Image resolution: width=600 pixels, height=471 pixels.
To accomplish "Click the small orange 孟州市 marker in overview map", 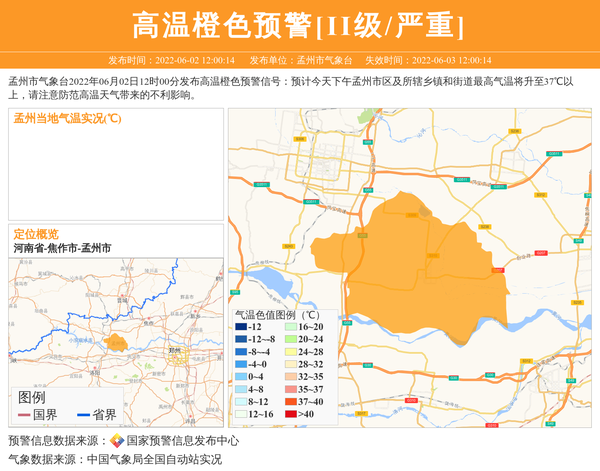I will [115, 342].
